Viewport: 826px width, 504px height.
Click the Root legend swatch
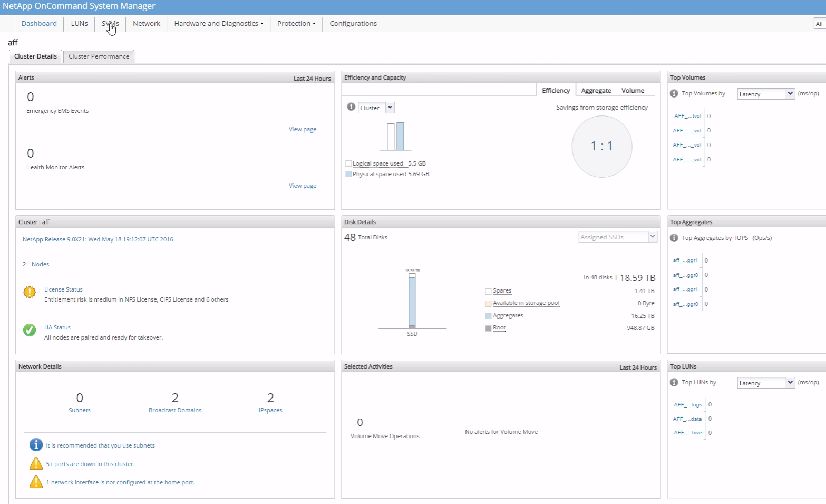coord(488,328)
